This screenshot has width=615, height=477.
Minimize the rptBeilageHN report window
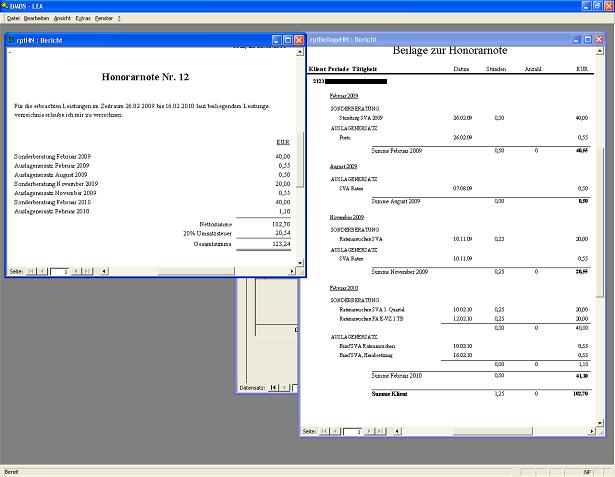point(576,39)
